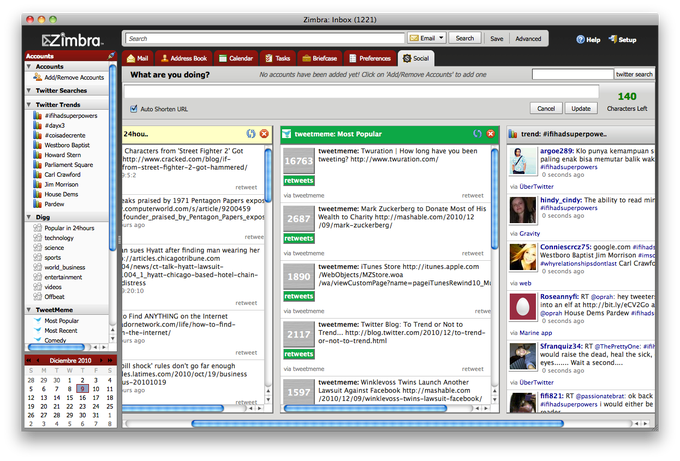
Task: Open the Briefcase tab
Action: pos(320,58)
